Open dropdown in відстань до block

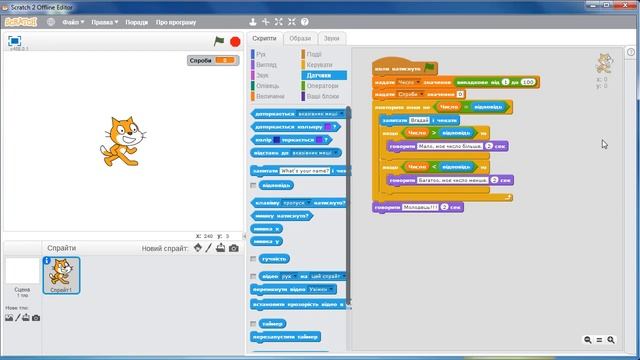[336, 153]
